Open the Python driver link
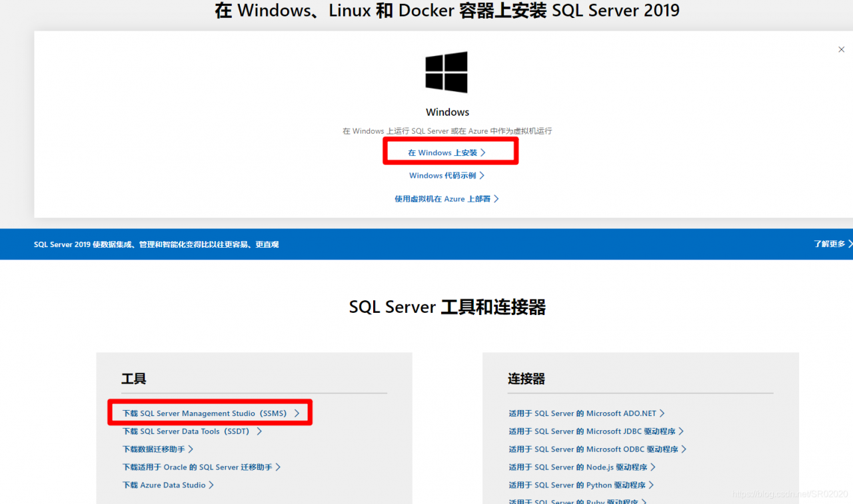Viewport: 853px width, 504px height. pos(581,485)
